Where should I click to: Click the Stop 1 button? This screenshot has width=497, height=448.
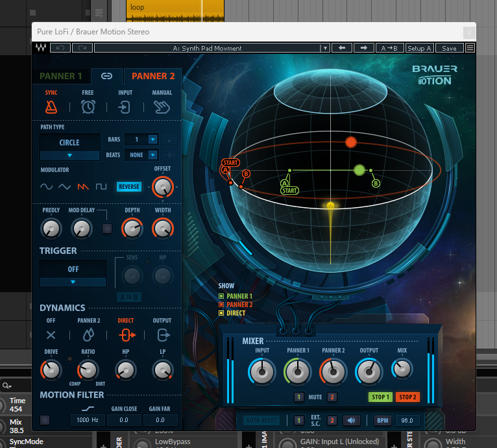[x=380, y=397]
